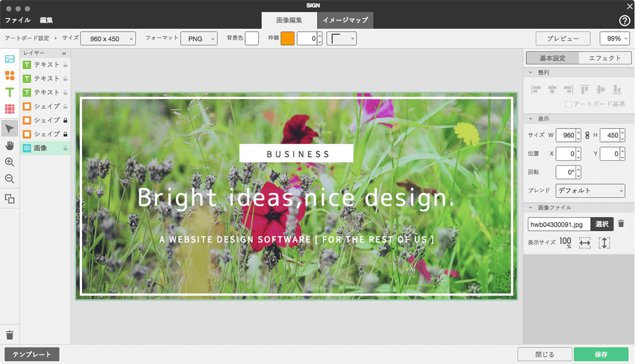Click the zoom out magnifier tool
Viewport: 635px width, 364px height.
[x=9, y=179]
